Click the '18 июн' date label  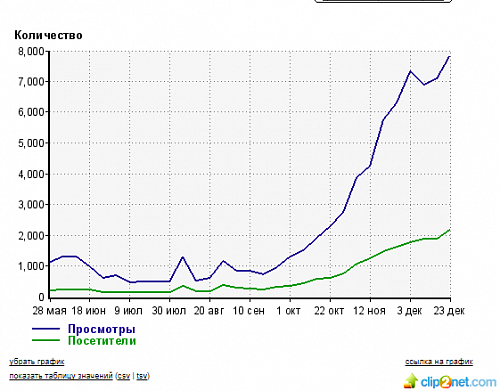[89, 311]
